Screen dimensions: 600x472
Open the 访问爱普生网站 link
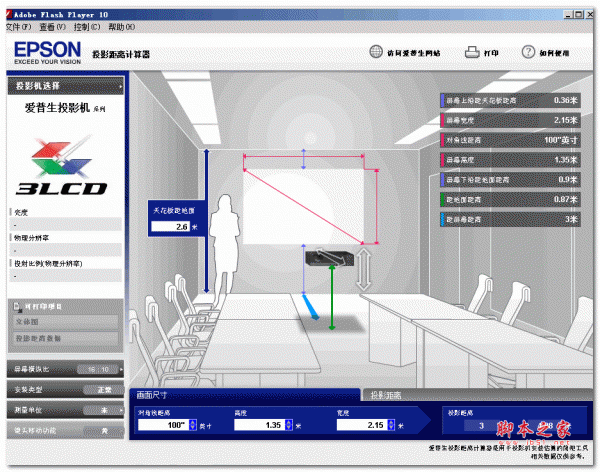tap(414, 53)
